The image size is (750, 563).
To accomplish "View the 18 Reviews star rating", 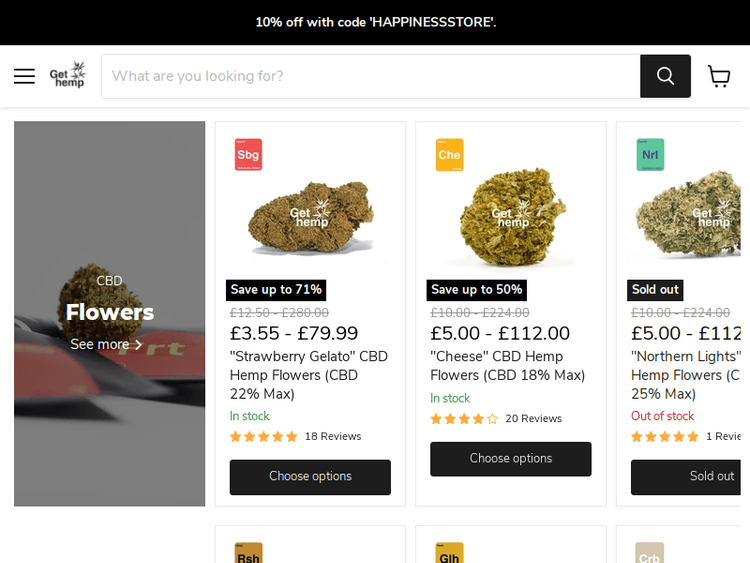I will point(295,436).
